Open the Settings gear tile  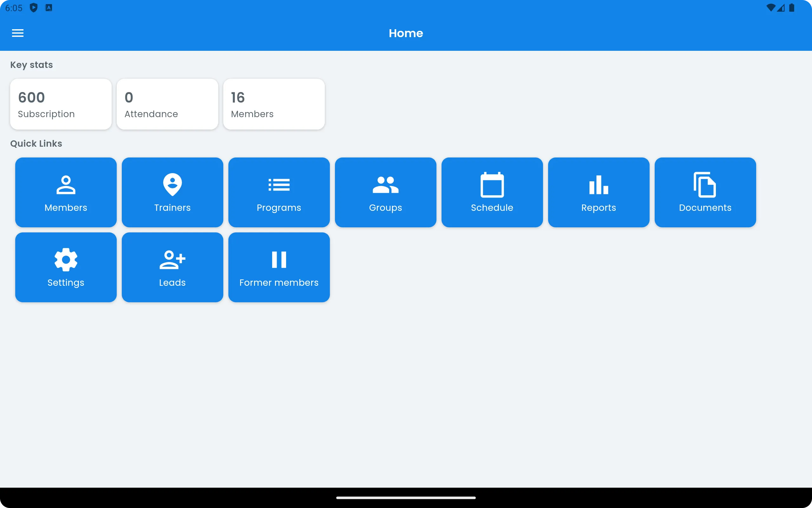tap(66, 267)
